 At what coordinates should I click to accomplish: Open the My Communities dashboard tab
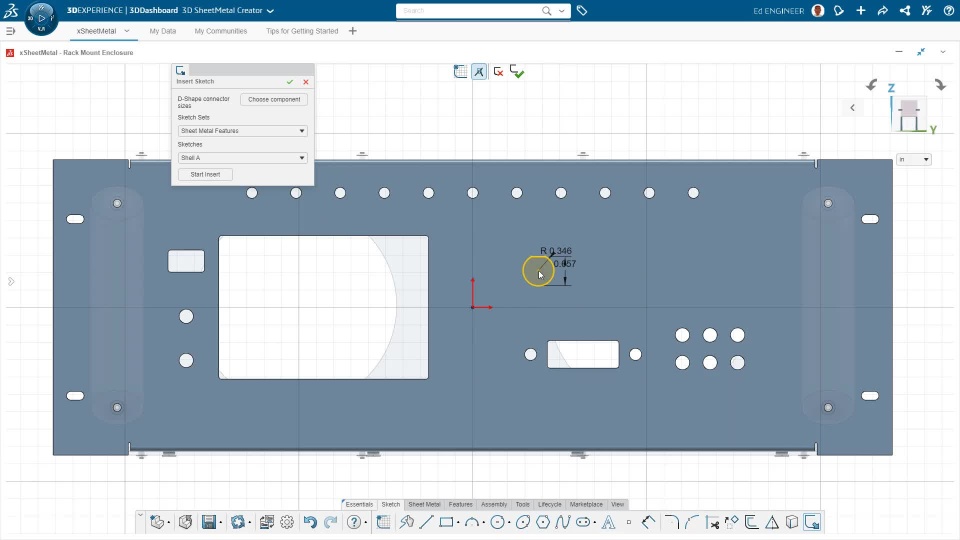[221, 31]
